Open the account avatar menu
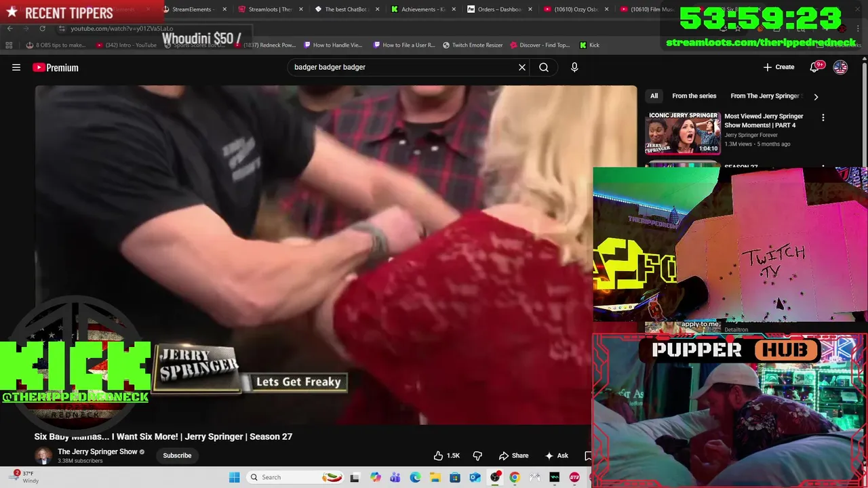The image size is (868, 488). [x=840, y=67]
